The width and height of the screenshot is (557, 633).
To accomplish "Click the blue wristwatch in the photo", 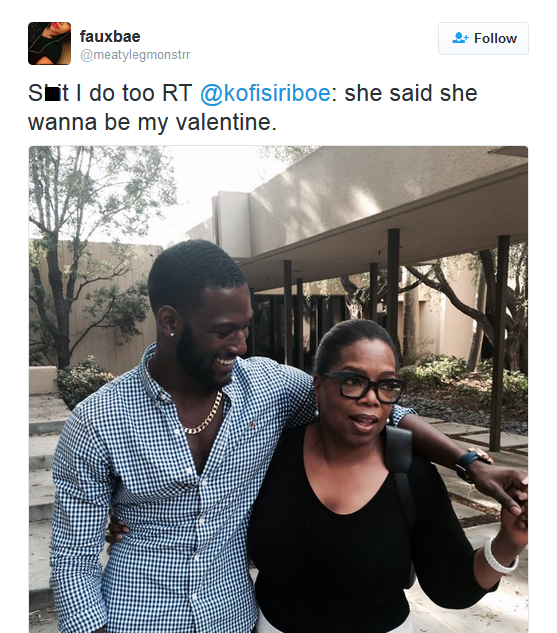I will pyautogui.click(x=468, y=462).
